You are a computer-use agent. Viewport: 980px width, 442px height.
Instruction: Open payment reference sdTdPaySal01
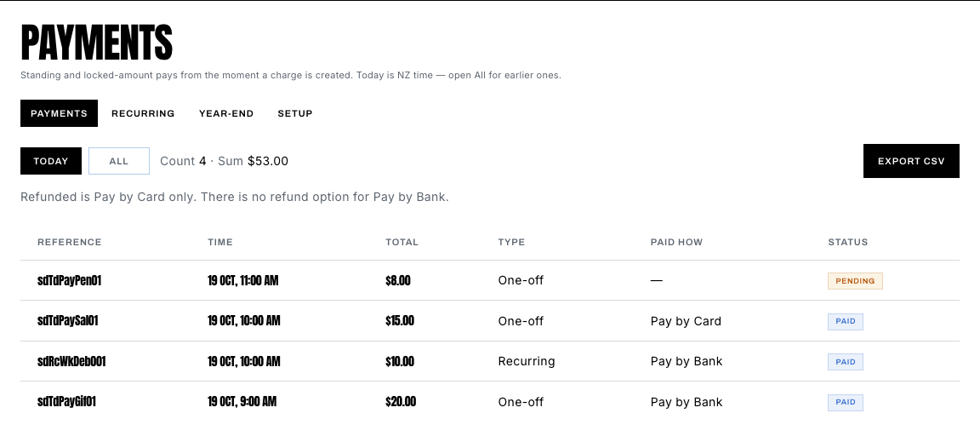point(68,321)
